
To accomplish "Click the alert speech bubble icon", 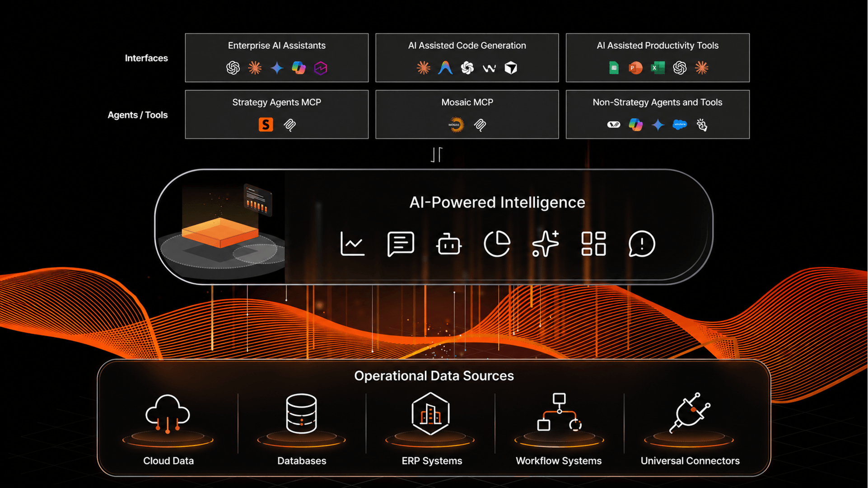I will click(x=641, y=244).
